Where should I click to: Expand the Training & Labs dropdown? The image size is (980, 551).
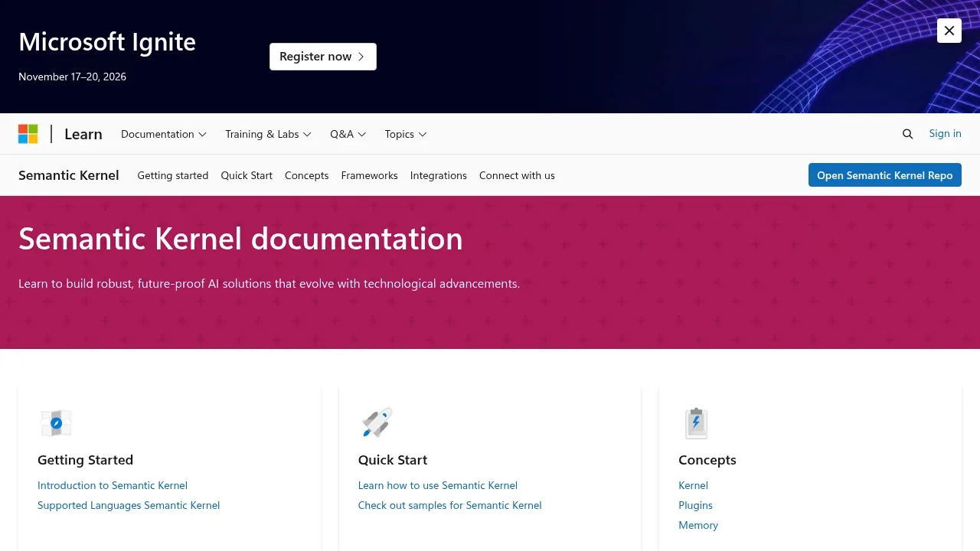click(x=268, y=134)
